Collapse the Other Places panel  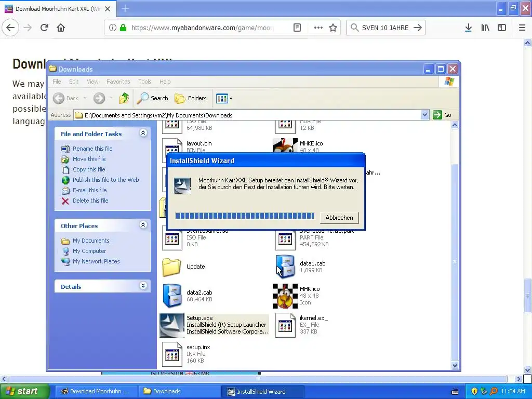pyautogui.click(x=143, y=225)
